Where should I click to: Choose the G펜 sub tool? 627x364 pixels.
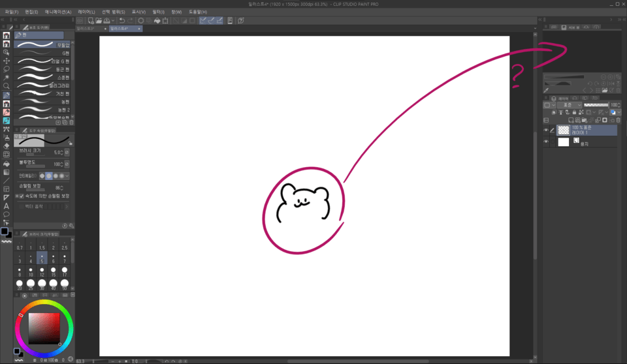point(42,53)
